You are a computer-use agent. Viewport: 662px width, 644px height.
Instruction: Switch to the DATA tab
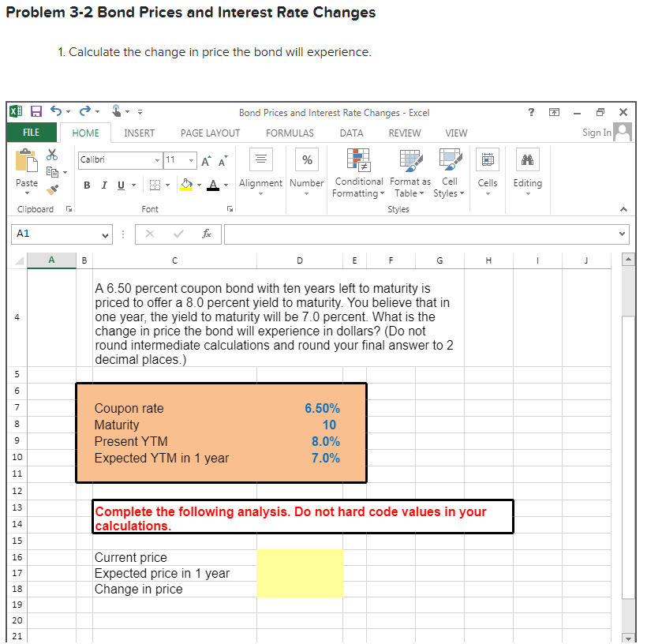click(351, 133)
